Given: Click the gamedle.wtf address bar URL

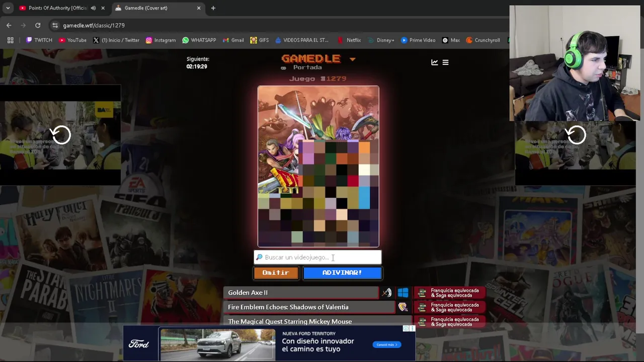Looking at the screenshot, I should (94, 25).
